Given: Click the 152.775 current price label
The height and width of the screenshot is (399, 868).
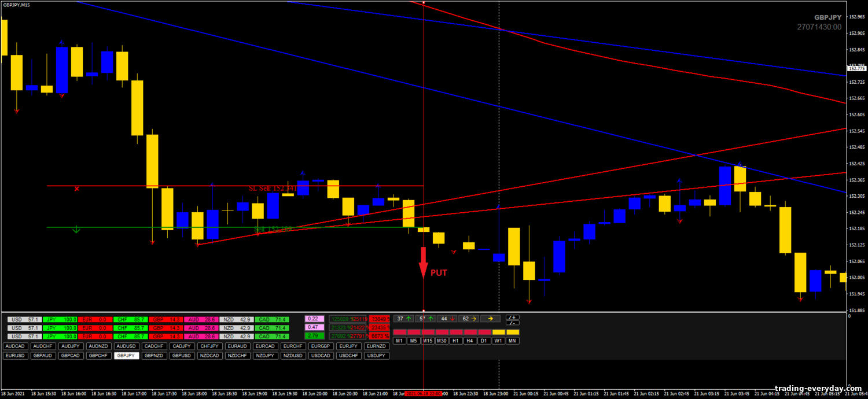Looking at the screenshot, I should [856, 69].
